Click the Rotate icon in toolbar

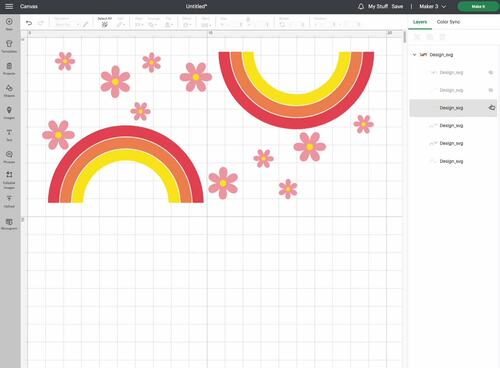pyautogui.click(x=282, y=25)
